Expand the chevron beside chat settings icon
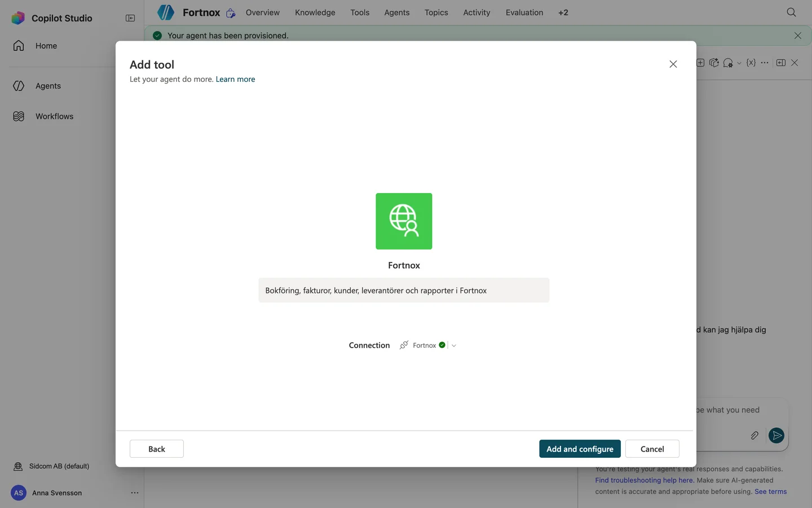The image size is (812, 508). coord(739,63)
